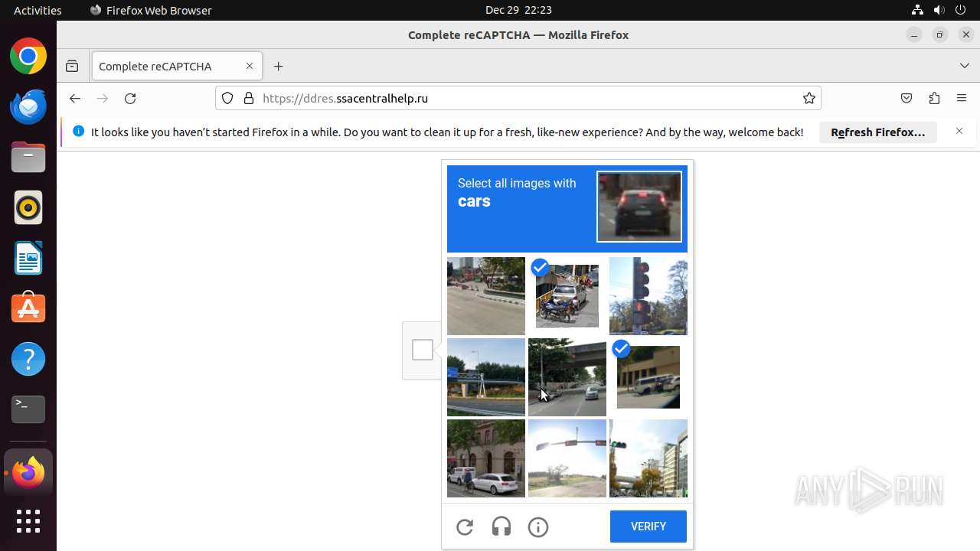Deselect the checked white van tile
This screenshot has height=551, width=980.
[648, 377]
